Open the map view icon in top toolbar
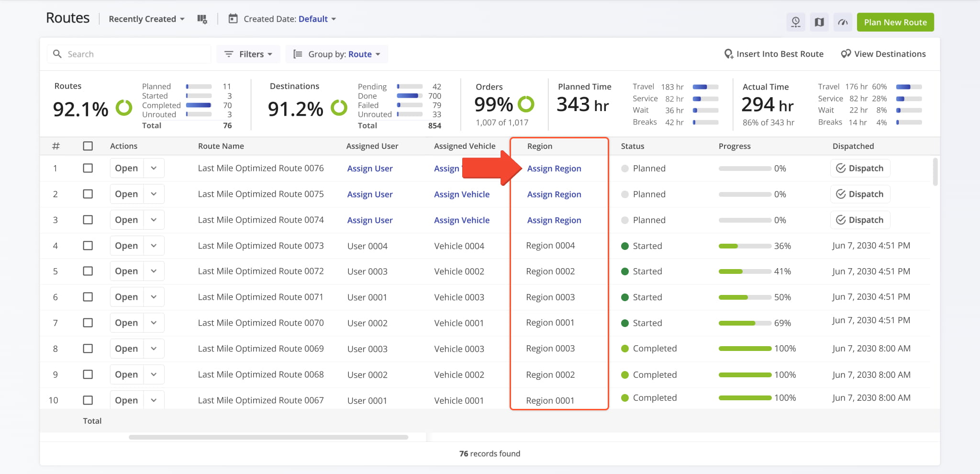 (x=819, y=22)
